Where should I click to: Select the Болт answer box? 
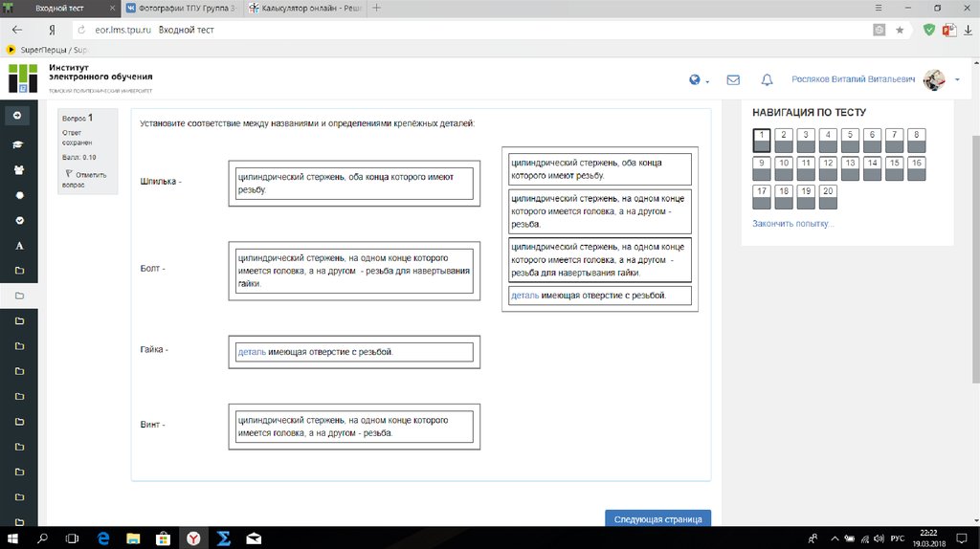click(354, 271)
